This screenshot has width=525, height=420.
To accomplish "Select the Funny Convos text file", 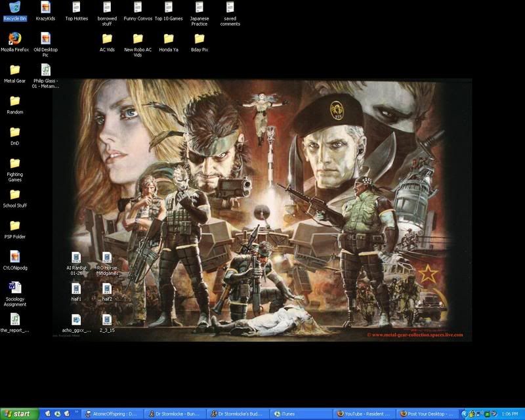I will point(138,11).
